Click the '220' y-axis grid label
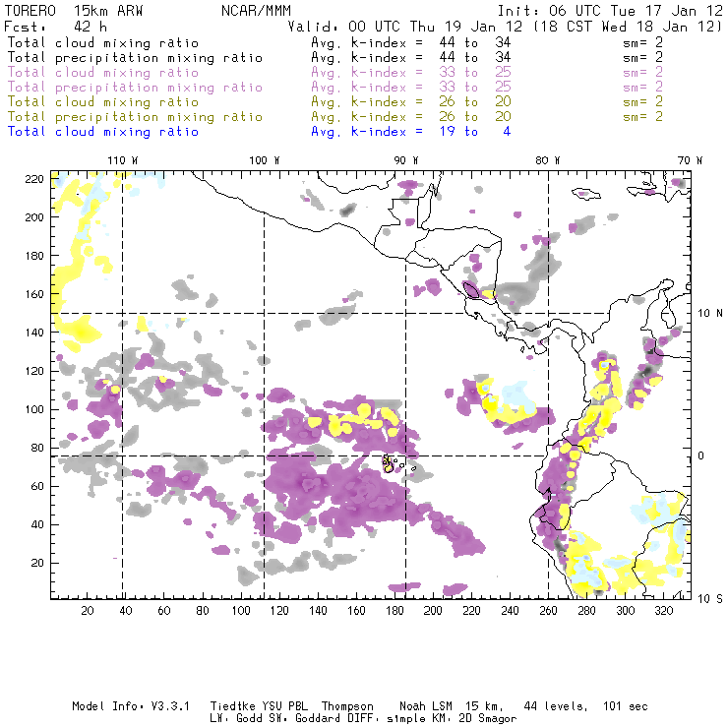The image size is (728, 728). pyautogui.click(x=34, y=179)
